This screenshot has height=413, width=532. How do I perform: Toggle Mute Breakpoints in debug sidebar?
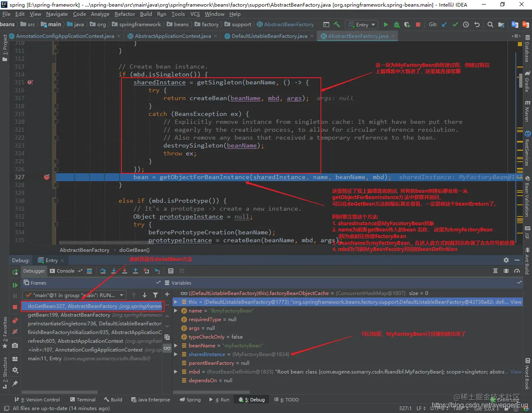(15, 332)
